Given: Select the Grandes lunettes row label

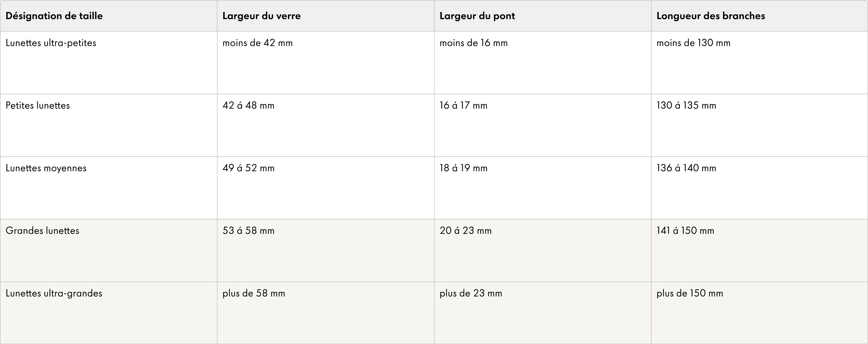Looking at the screenshot, I should pyautogui.click(x=43, y=231).
